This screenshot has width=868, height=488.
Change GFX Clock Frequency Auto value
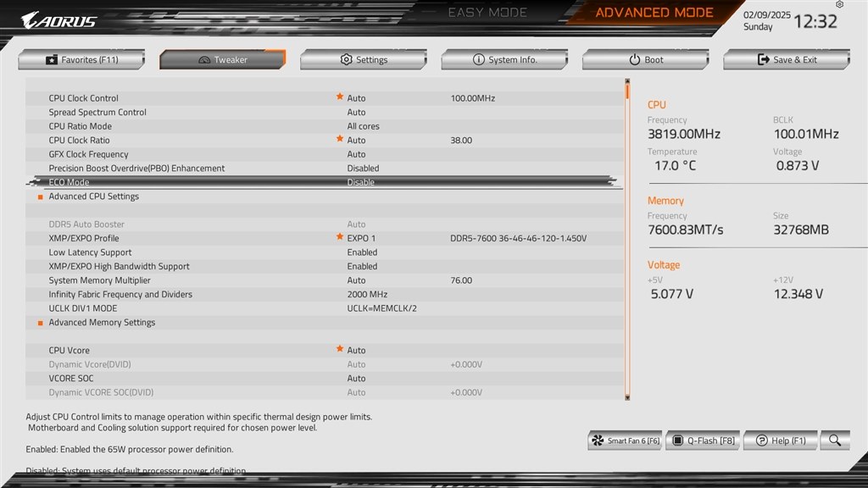(x=356, y=154)
